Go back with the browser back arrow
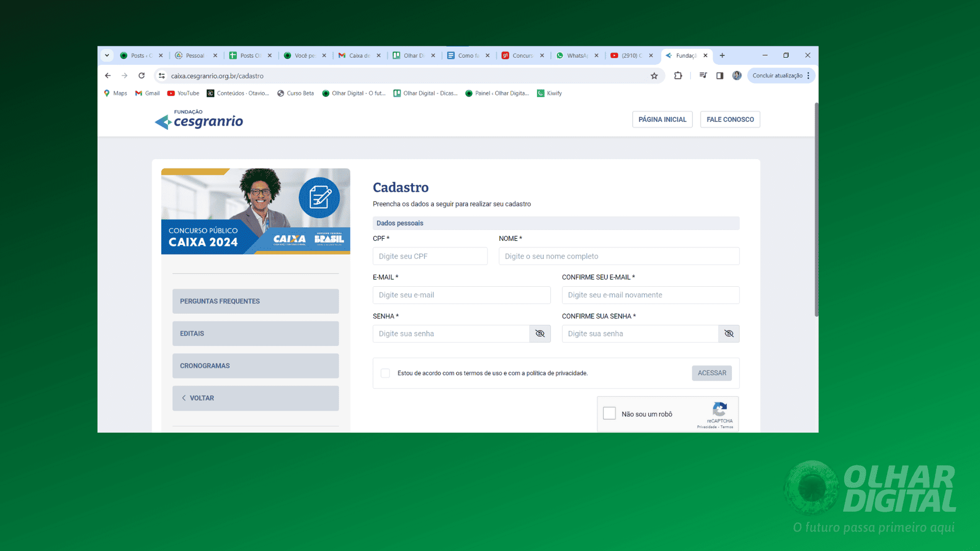 click(108, 76)
